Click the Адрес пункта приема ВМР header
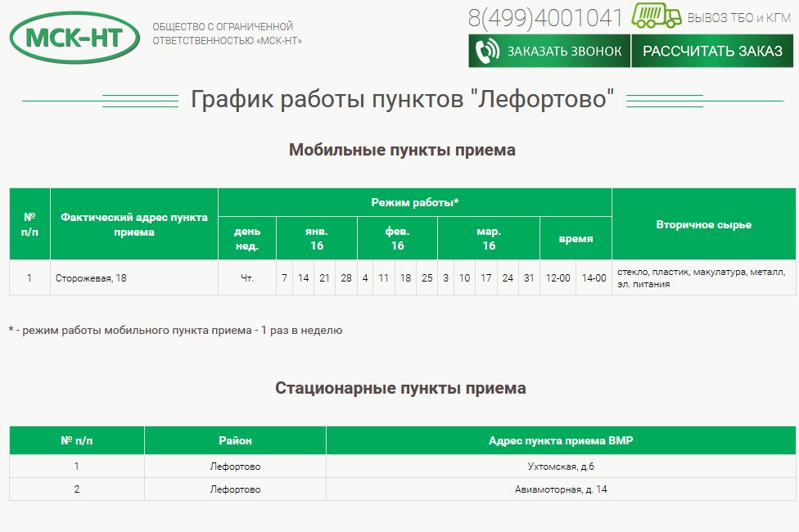The image size is (799, 532). (561, 440)
